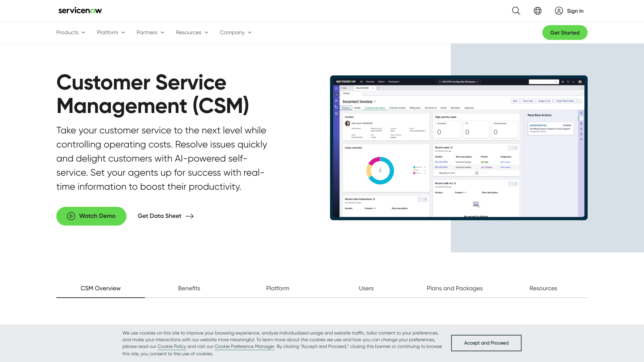644x362 pixels.
Task: Click the donut chart in Cases overview
Action: [x=380, y=171]
